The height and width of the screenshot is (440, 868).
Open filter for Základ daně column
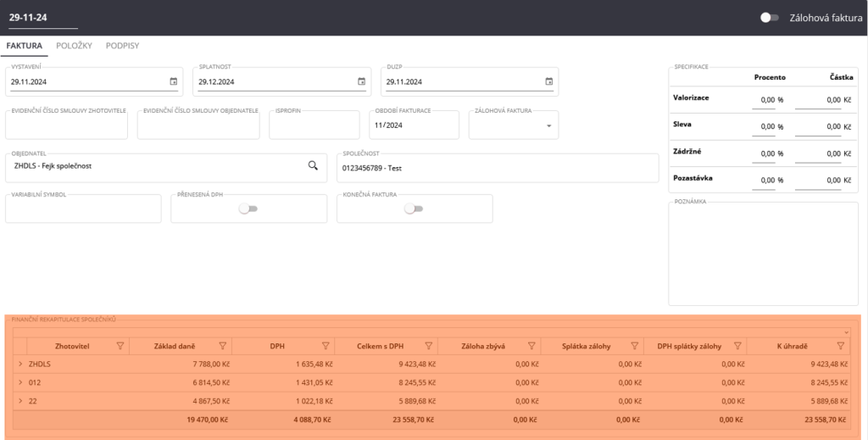pos(222,346)
